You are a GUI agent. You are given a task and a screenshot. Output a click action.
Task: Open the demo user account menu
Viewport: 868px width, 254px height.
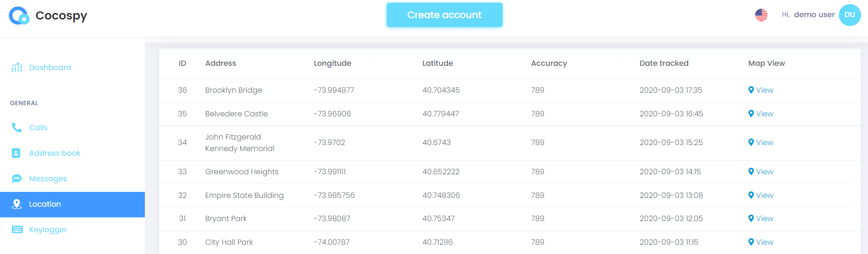[814, 15]
